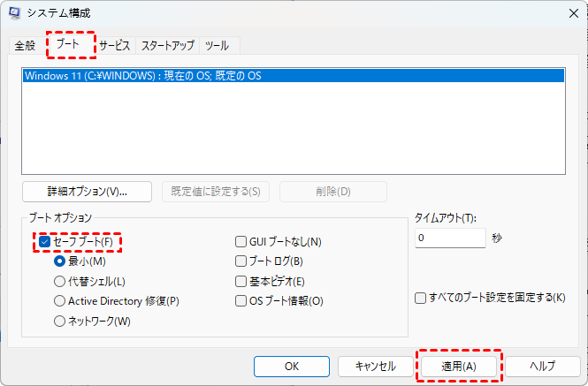Image resolution: width=588 pixels, height=386 pixels.
Task: Select the ブート tab
Action: click(x=69, y=44)
